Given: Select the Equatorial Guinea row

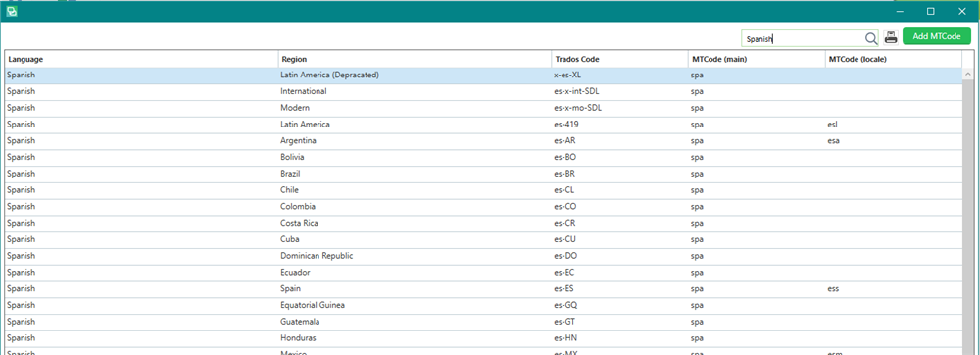Looking at the screenshot, I should coord(482,305).
